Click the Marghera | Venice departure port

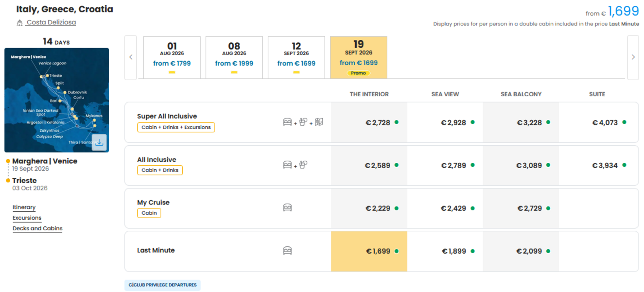point(44,161)
